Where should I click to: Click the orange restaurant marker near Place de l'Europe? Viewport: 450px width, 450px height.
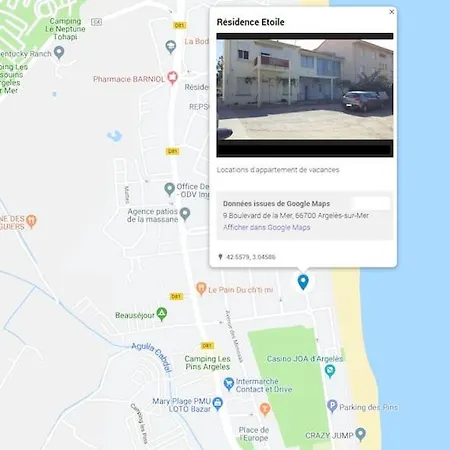(x=265, y=409)
